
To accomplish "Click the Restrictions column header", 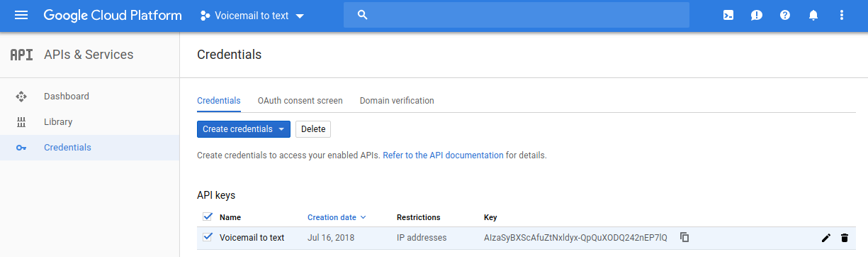I will (x=419, y=217).
